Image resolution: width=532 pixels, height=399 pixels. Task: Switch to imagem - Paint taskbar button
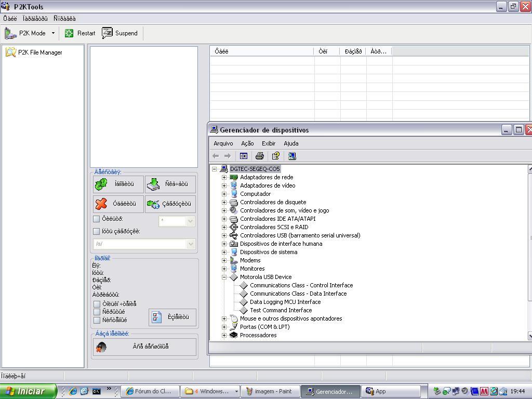(270, 391)
